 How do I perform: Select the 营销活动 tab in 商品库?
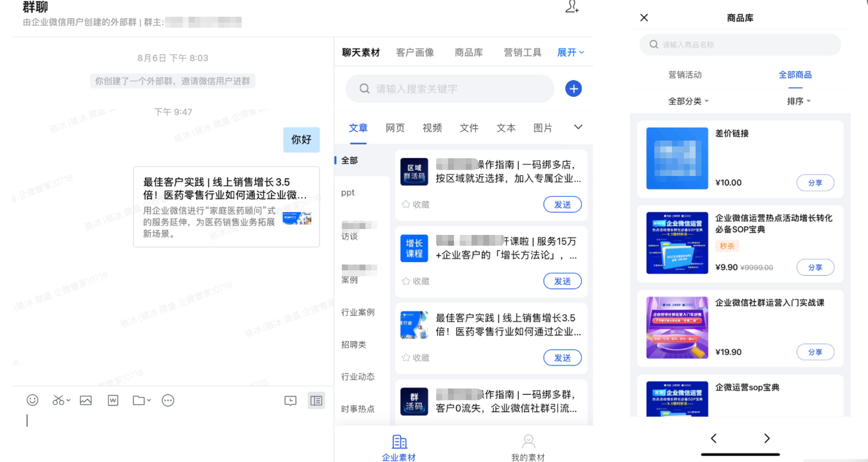[x=685, y=75]
